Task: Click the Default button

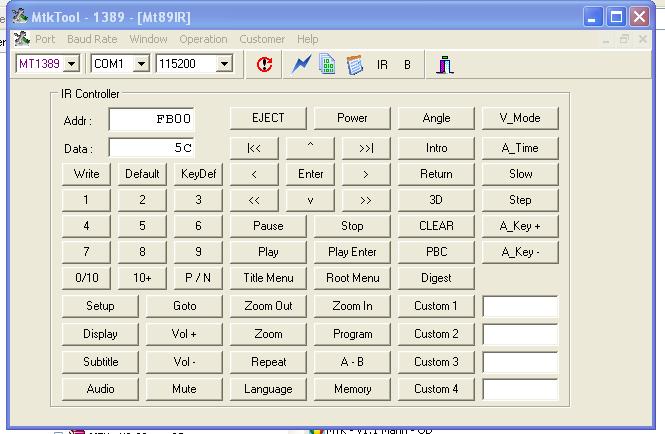Action: pos(142,174)
